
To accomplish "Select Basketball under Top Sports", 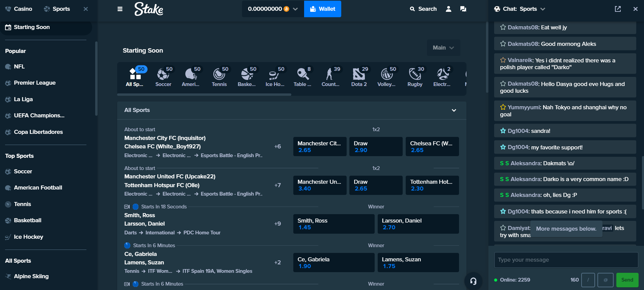I will [23, 220].
